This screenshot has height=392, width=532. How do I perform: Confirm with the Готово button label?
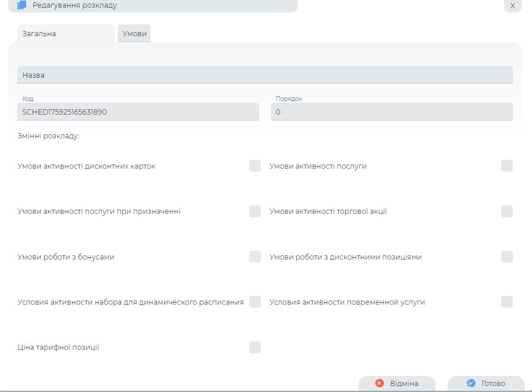tap(493, 383)
